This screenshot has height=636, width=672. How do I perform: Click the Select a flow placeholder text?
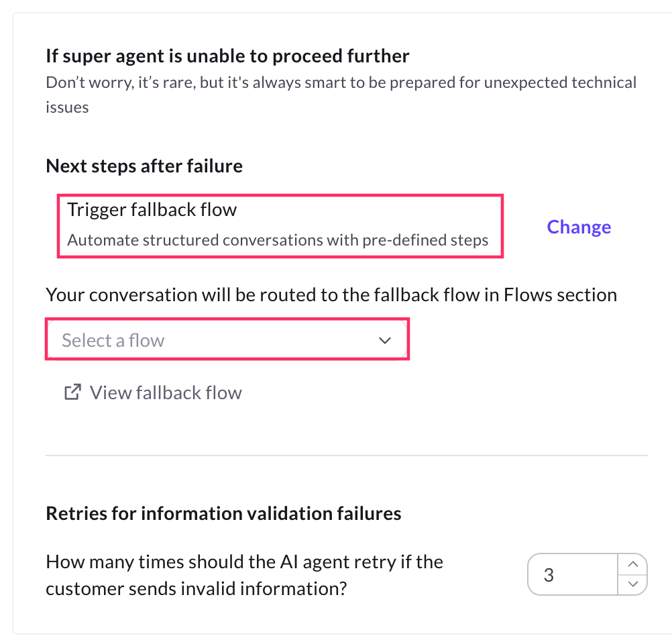113,341
